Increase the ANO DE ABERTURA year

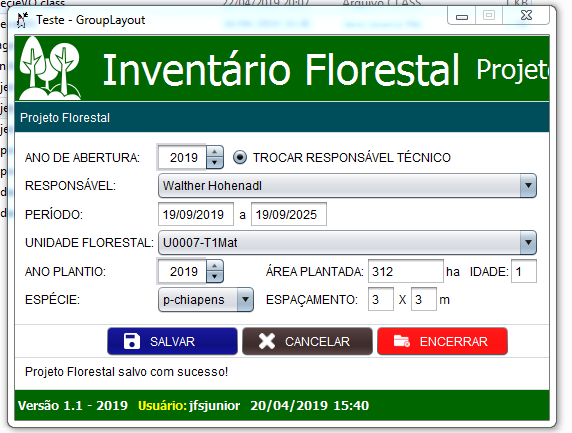215,152
